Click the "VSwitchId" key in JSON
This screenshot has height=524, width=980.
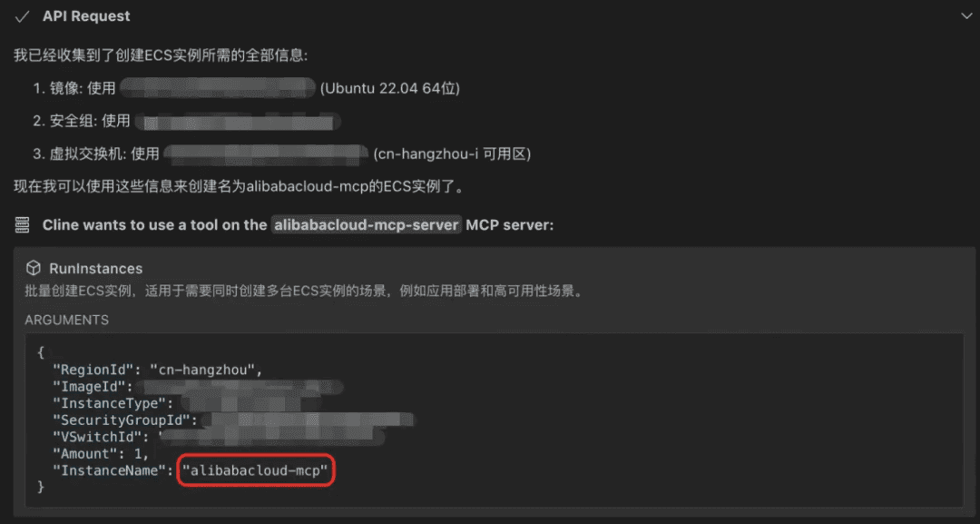click(97, 437)
